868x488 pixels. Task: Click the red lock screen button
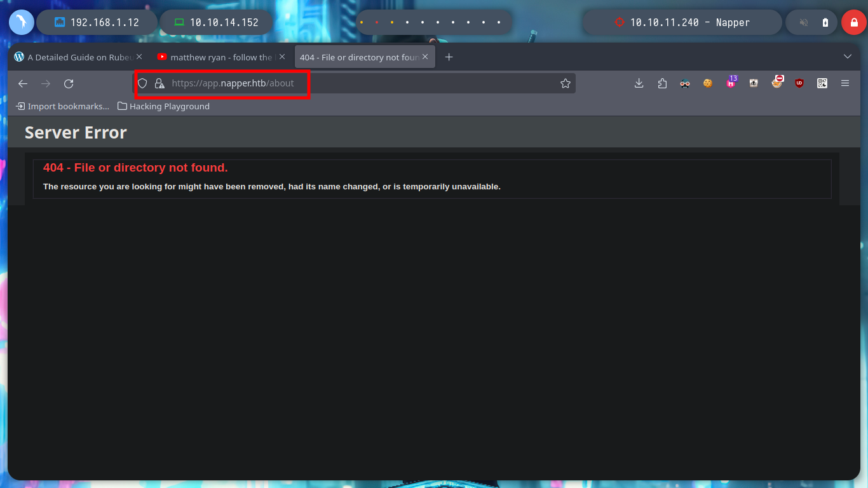(854, 22)
